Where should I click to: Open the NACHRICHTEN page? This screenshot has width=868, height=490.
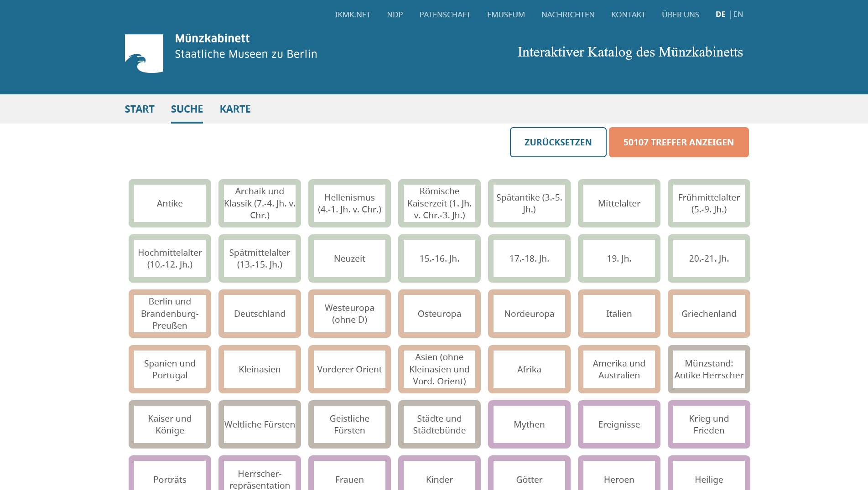coord(567,15)
